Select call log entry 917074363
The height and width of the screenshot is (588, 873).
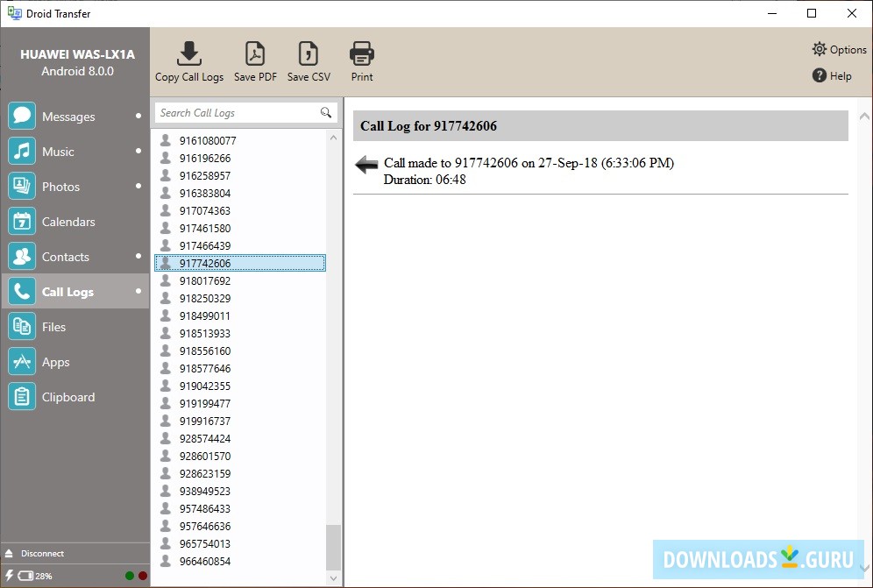point(240,210)
